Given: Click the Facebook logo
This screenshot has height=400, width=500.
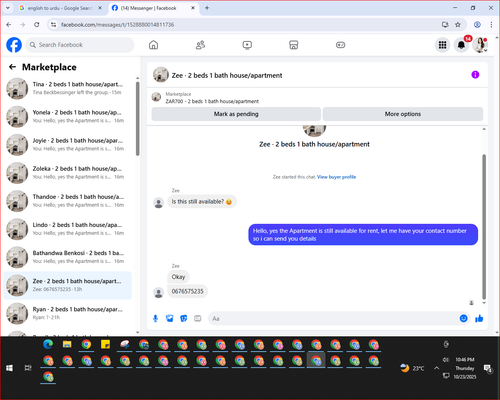Looking at the screenshot, I should 14,45.
